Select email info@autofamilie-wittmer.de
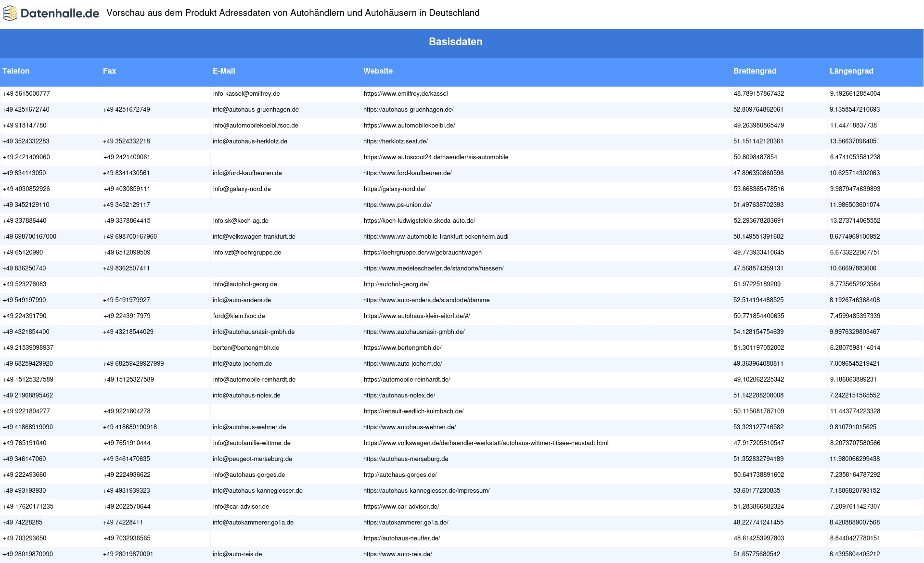Viewport: 924px width, 563px height. pos(252,443)
